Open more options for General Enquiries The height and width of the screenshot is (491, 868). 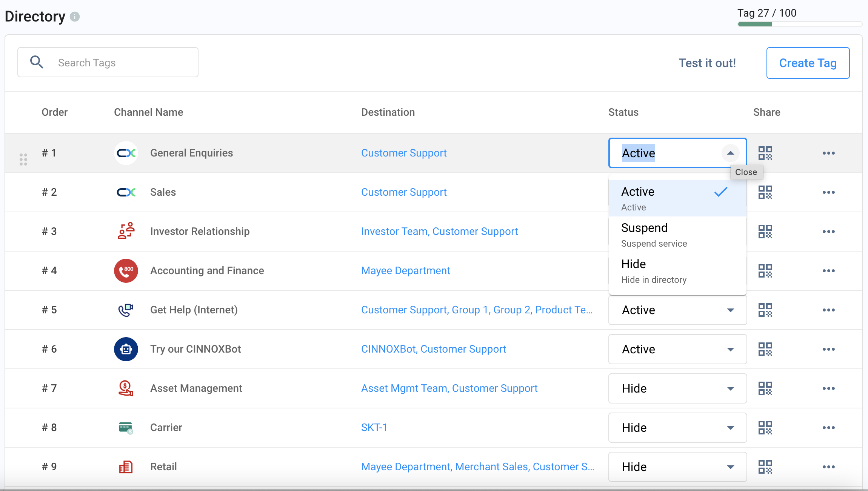(829, 153)
